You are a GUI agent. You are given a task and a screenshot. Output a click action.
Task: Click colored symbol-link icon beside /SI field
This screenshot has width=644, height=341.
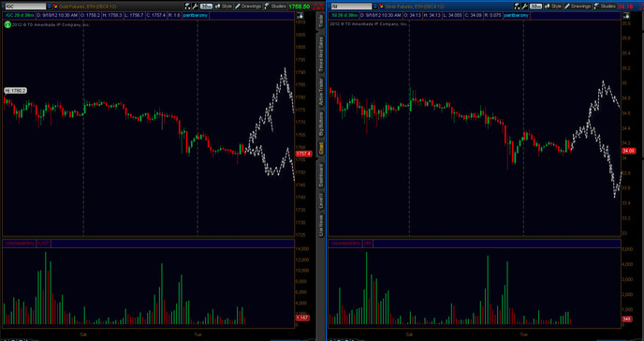point(381,7)
